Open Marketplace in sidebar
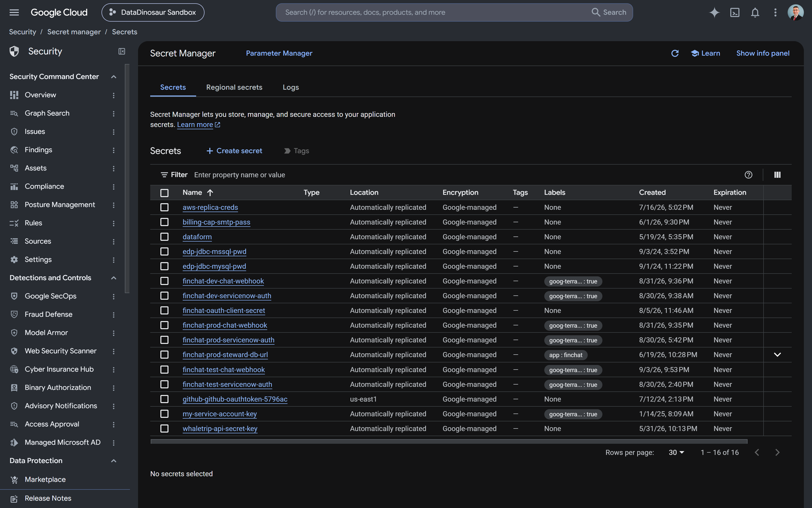The width and height of the screenshot is (812, 508). click(x=45, y=480)
